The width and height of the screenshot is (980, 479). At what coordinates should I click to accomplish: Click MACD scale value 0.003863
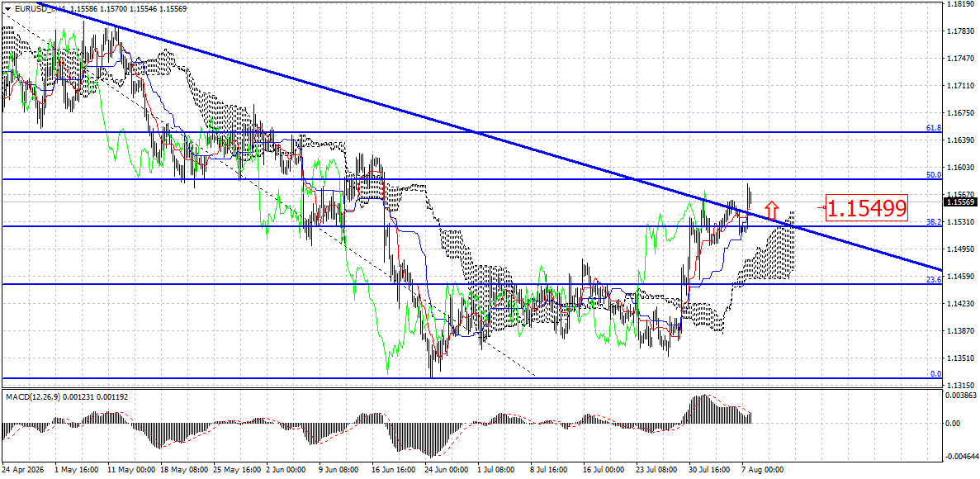(961, 396)
